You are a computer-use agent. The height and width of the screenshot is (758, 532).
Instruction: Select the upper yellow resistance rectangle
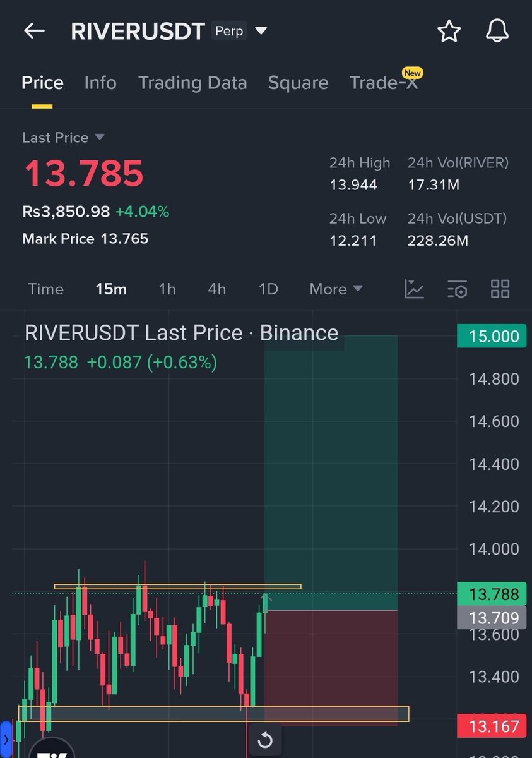(x=178, y=587)
